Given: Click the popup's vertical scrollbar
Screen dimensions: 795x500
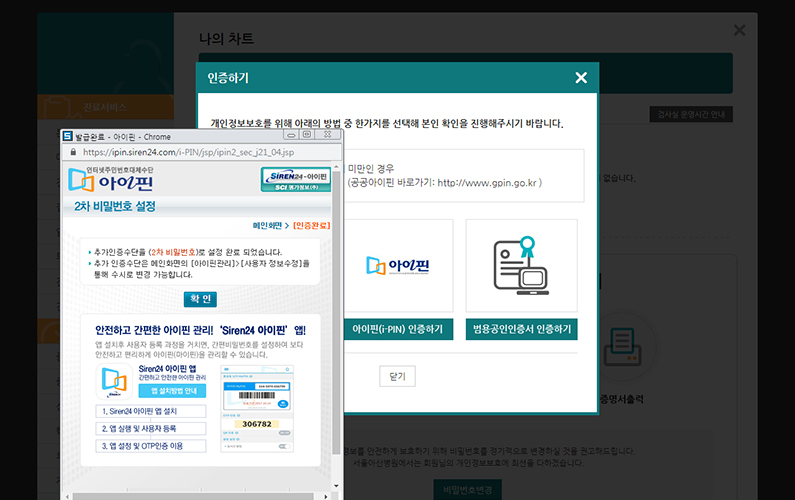Looking at the screenshot, I should [336, 314].
